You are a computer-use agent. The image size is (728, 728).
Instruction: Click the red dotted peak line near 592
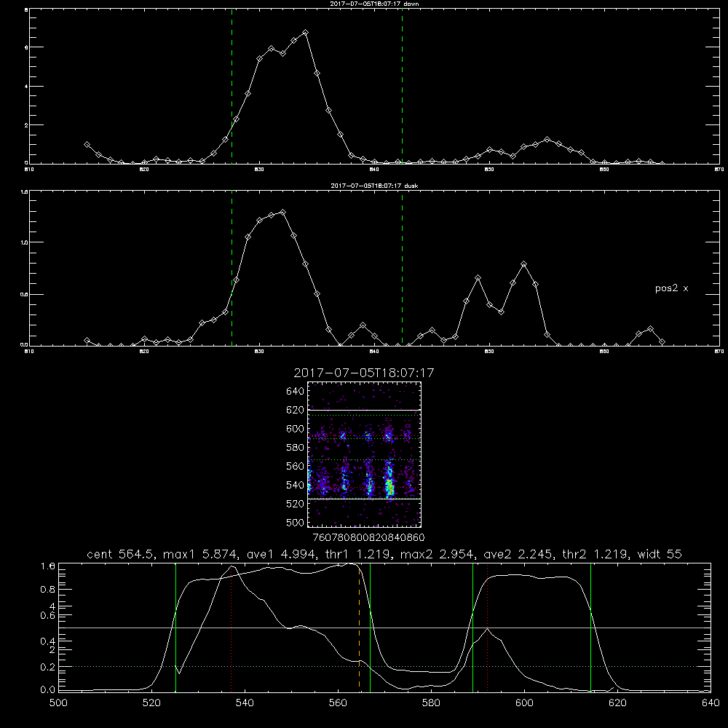(488, 628)
